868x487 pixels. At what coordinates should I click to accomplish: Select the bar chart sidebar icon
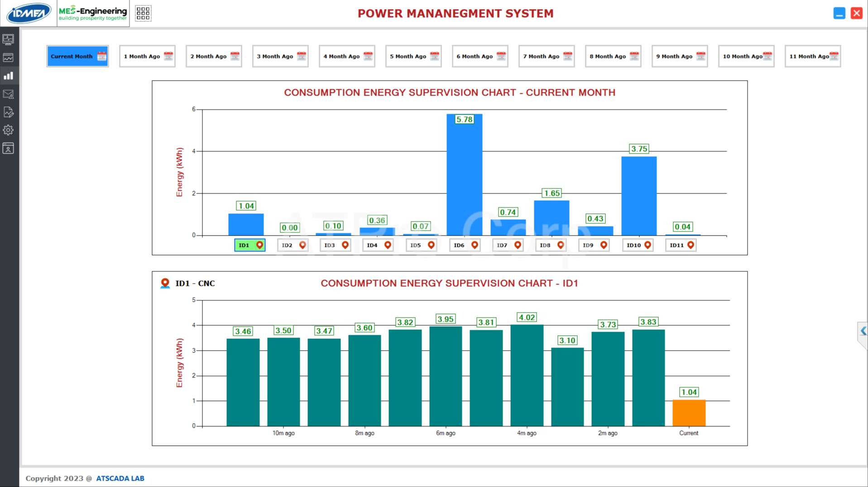(8, 76)
